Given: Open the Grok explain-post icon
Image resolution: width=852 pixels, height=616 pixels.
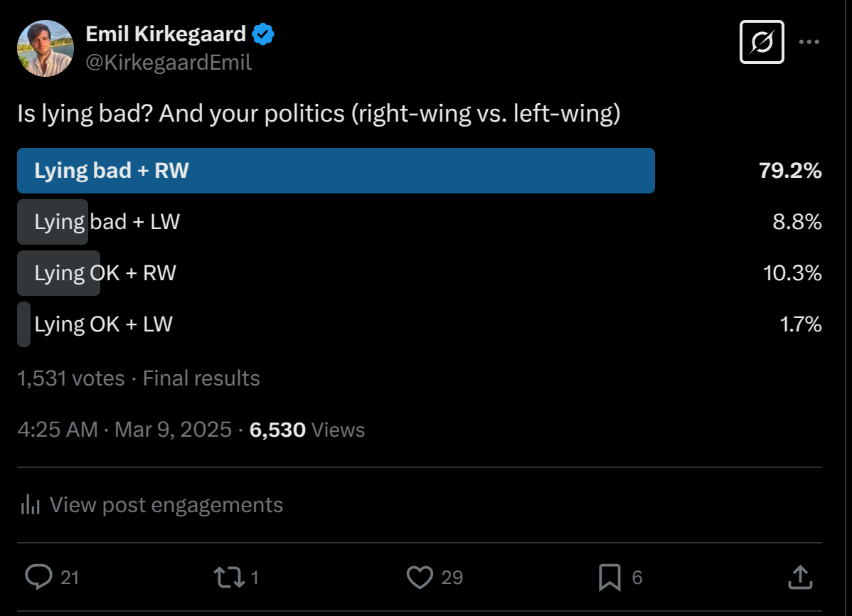Looking at the screenshot, I should pos(761,42).
